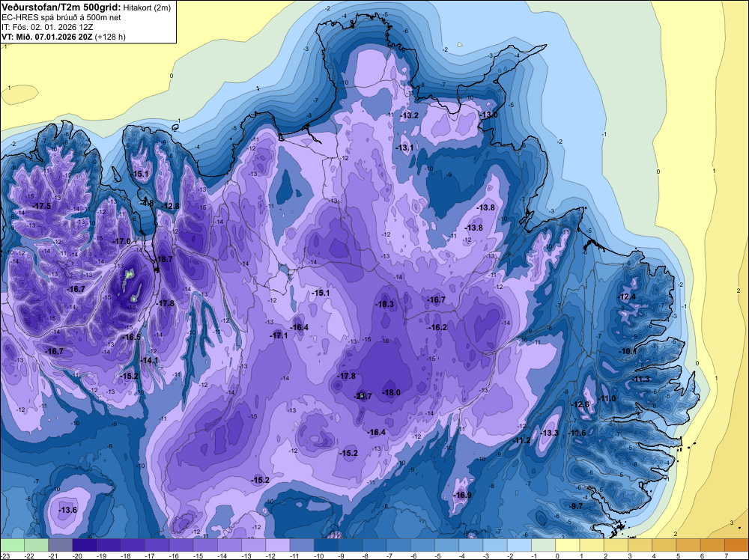Image resolution: width=749 pixels, height=560 pixels.
Task: Select the -1 legend color swatch
Action: click(x=544, y=545)
